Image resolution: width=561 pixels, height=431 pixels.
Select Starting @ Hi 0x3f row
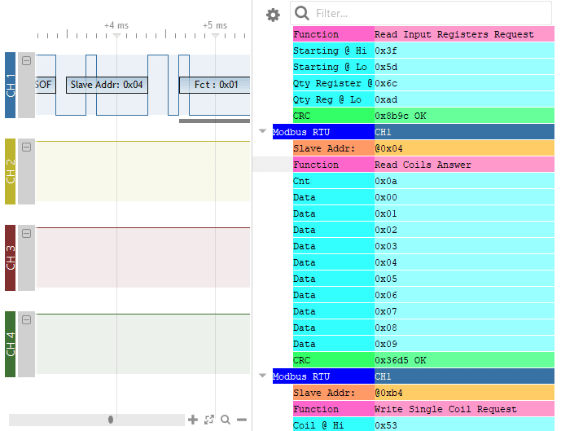pyautogui.click(x=424, y=51)
